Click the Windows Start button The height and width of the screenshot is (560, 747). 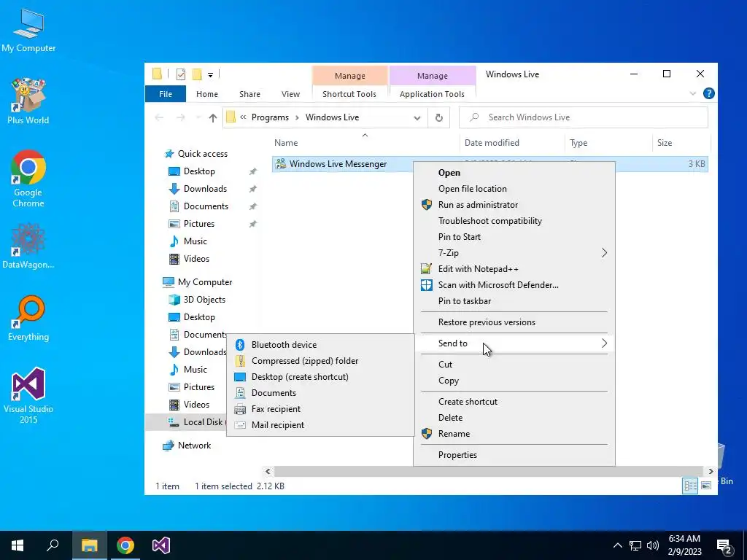18,545
